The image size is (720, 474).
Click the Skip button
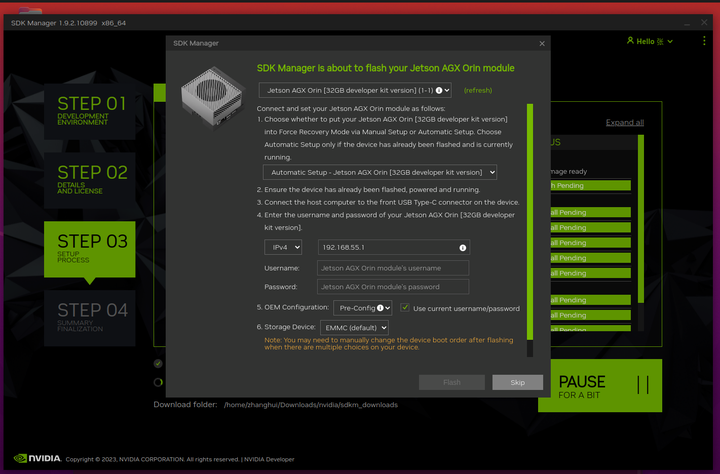pos(518,382)
